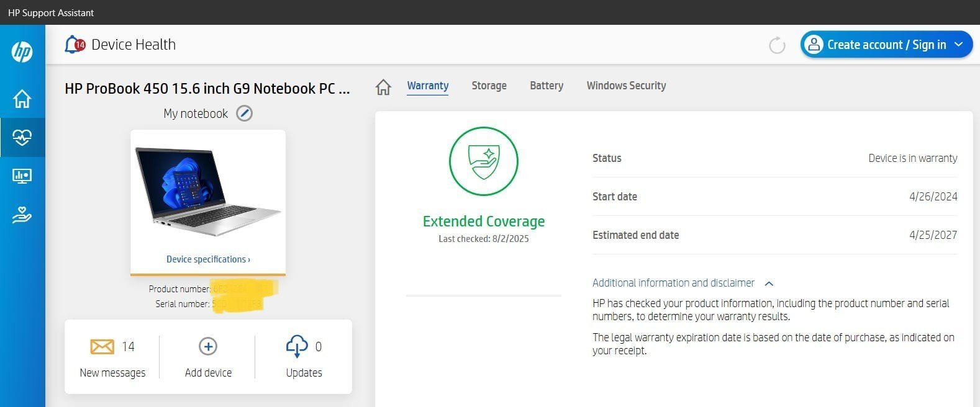Click the collapse chevron beside disclaimer
The height and width of the screenshot is (407, 980).
[769, 284]
